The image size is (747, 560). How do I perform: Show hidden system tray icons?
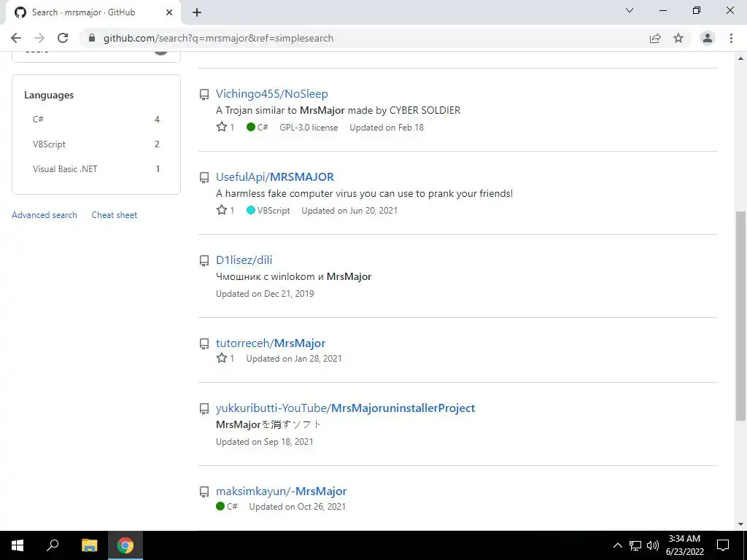coord(617,545)
